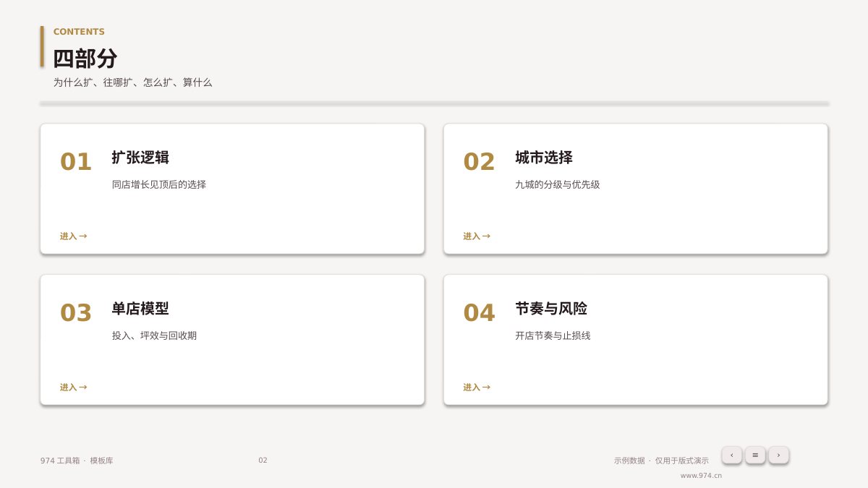This screenshot has width=868, height=488.
Task: Open the 城市选择 section card
Action: 636,189
